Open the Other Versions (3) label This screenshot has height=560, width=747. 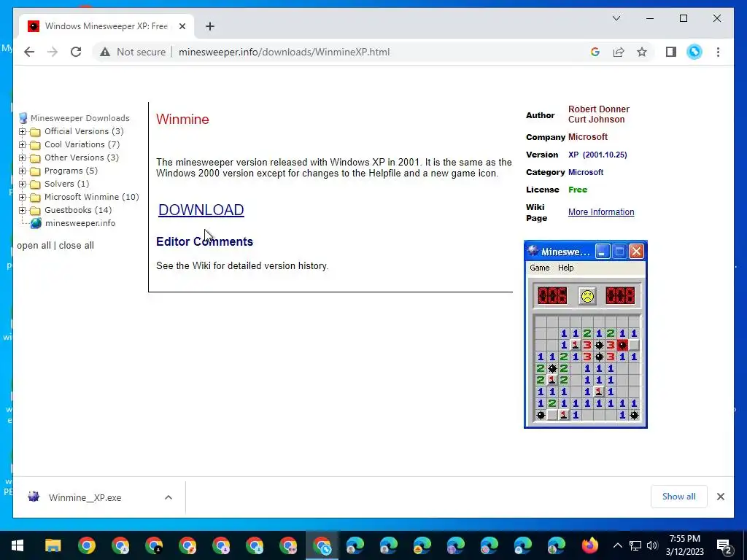[x=82, y=157]
